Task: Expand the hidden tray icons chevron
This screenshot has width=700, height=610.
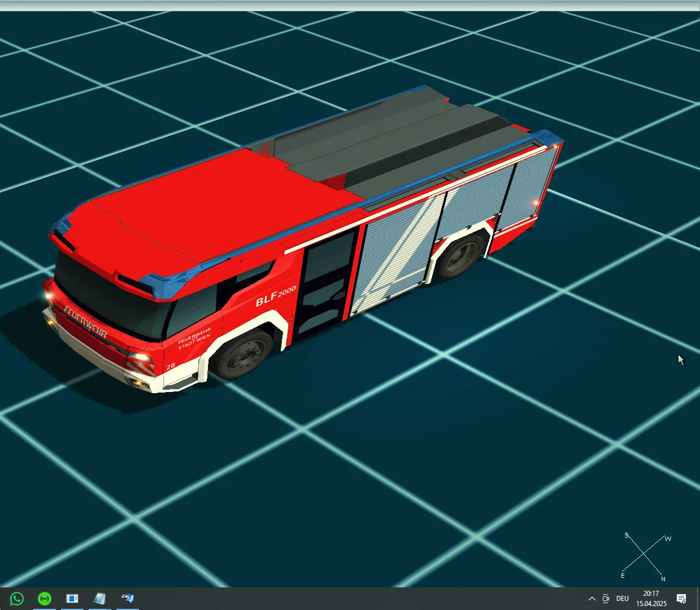Action: (x=592, y=599)
